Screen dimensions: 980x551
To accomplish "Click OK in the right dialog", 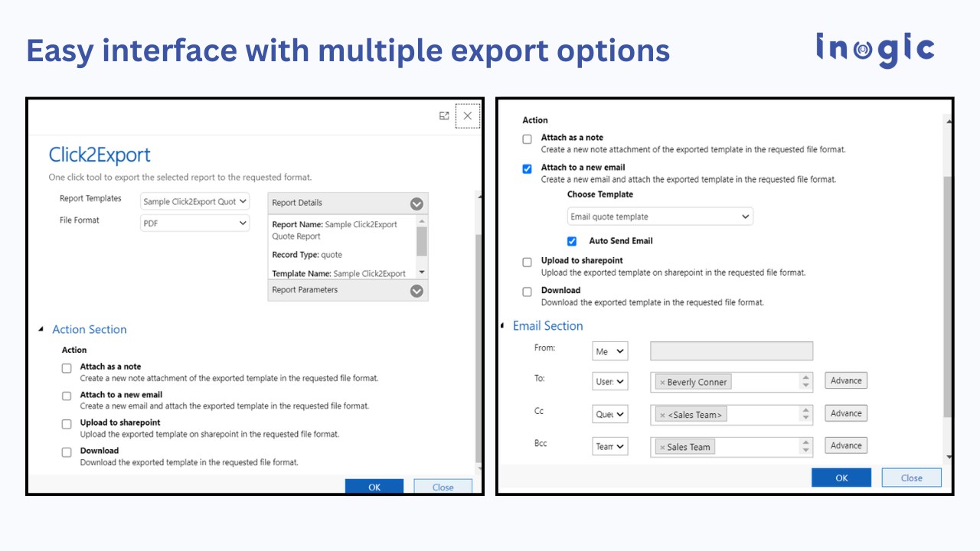I will click(x=841, y=478).
